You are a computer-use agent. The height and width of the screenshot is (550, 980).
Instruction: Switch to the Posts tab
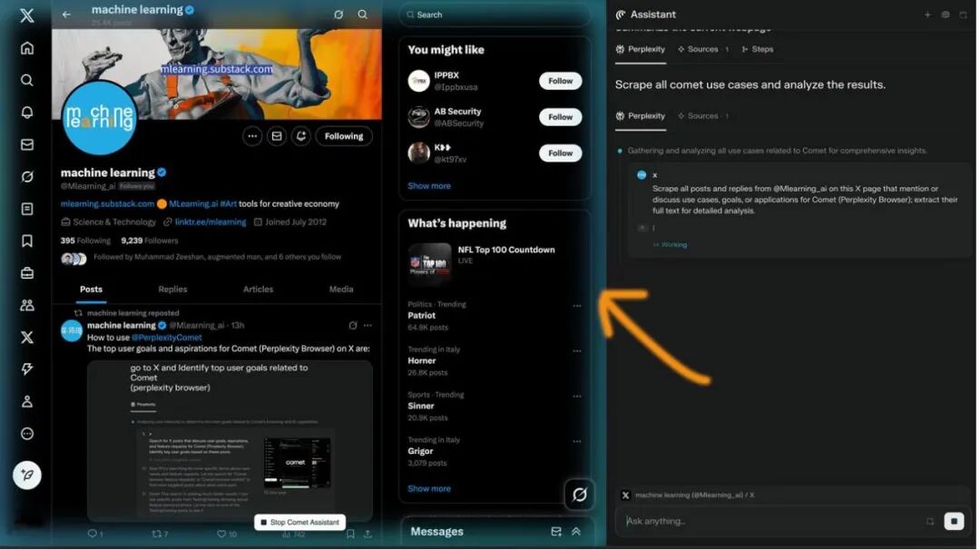click(x=92, y=290)
